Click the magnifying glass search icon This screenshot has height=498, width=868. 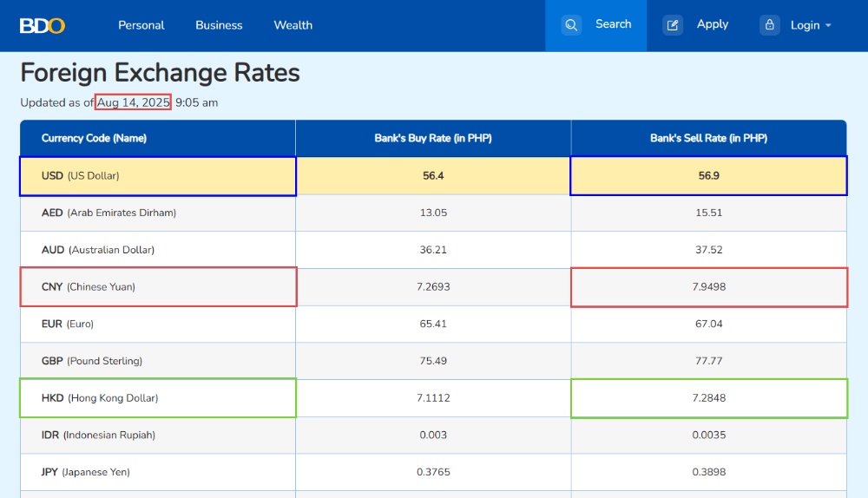571,25
